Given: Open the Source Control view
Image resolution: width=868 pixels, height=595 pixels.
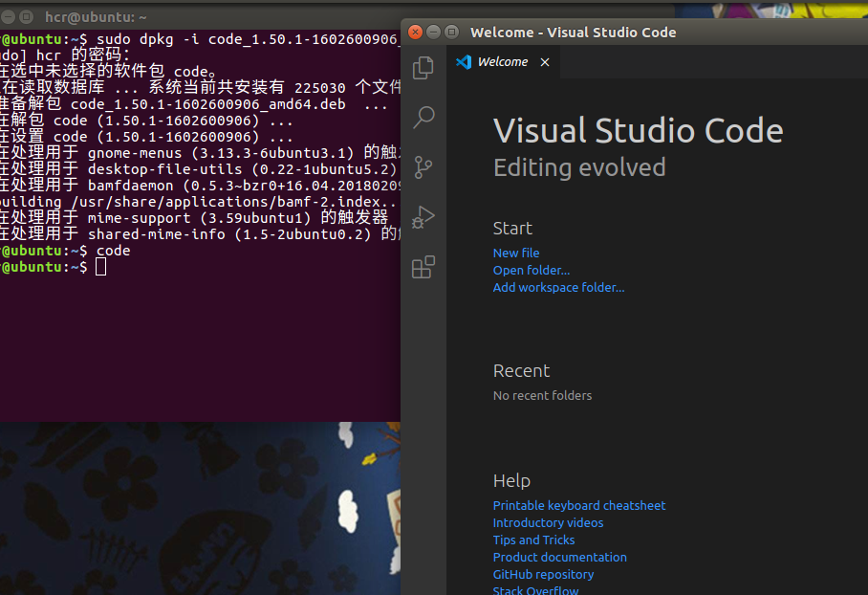Looking at the screenshot, I should coord(423,166).
